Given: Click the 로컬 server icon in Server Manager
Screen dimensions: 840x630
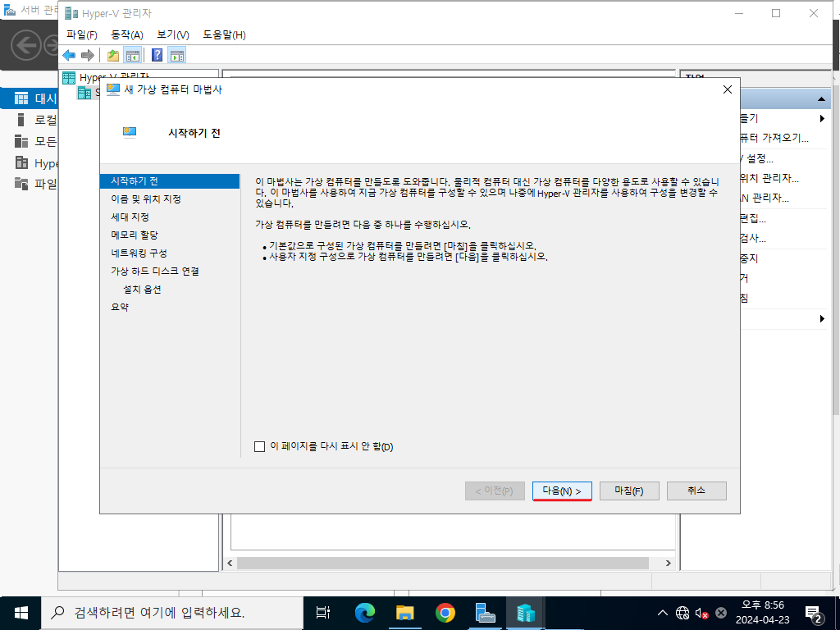Looking at the screenshot, I should tap(21, 120).
